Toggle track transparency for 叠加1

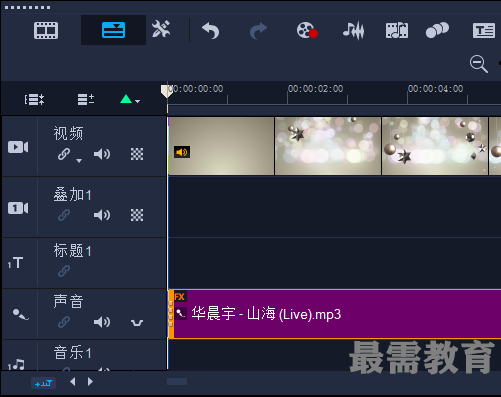pyautogui.click(x=137, y=215)
